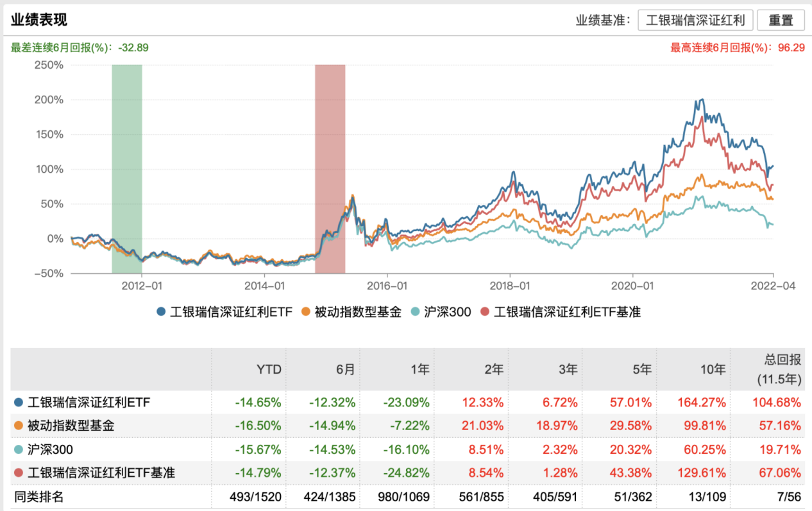This screenshot has width=812, height=511.
Task: Click the 最高连续6月回报 value 96.29
Action: tap(791, 47)
